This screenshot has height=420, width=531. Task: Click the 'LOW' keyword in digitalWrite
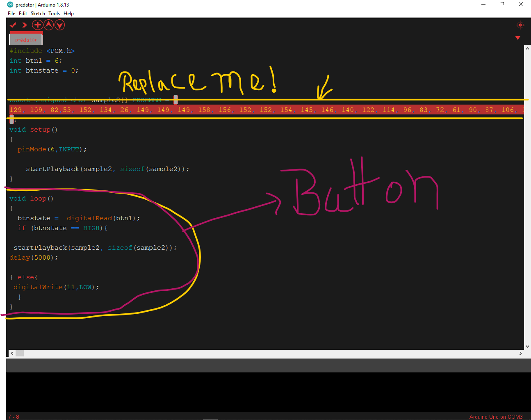pos(85,287)
